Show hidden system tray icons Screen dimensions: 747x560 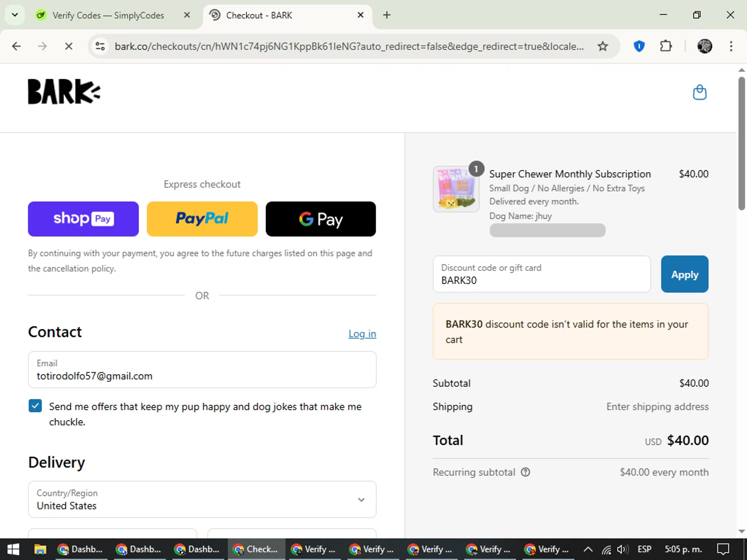(588, 549)
